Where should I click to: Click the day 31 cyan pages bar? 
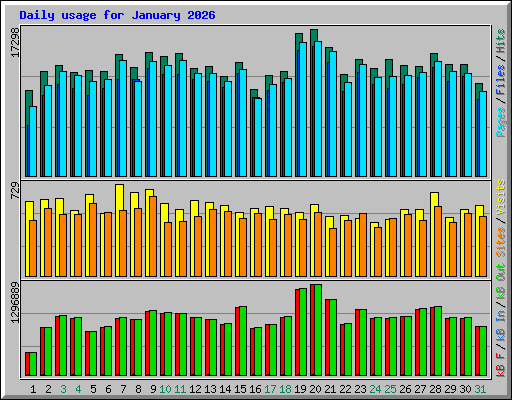click(483, 134)
